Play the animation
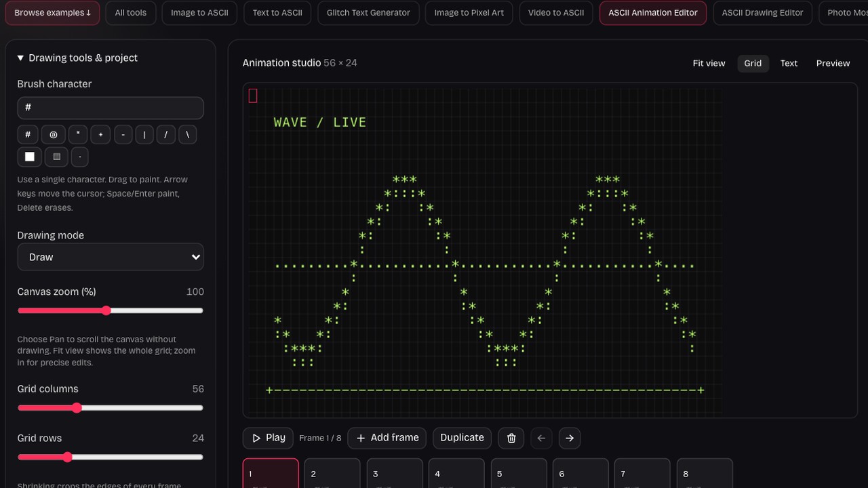 click(x=268, y=438)
